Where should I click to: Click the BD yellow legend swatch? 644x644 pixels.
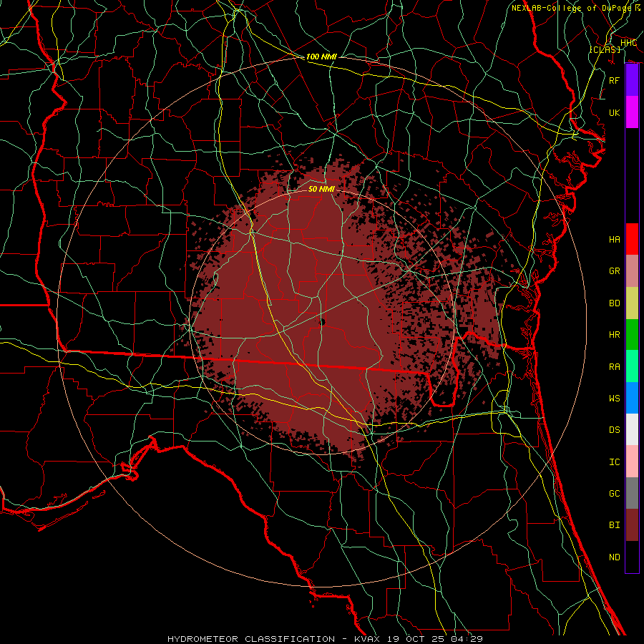pos(632,303)
